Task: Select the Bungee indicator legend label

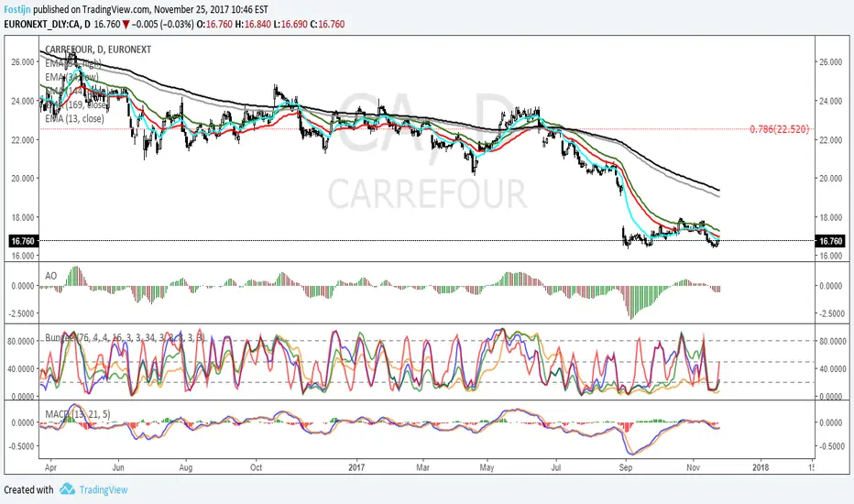Action: (125, 338)
